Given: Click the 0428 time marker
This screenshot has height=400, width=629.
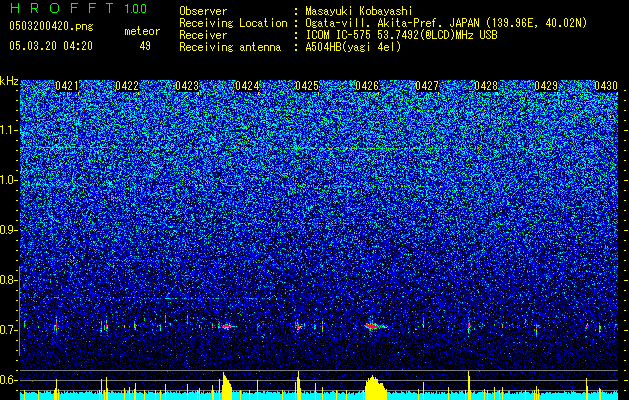Looking at the screenshot, I should tap(486, 86).
